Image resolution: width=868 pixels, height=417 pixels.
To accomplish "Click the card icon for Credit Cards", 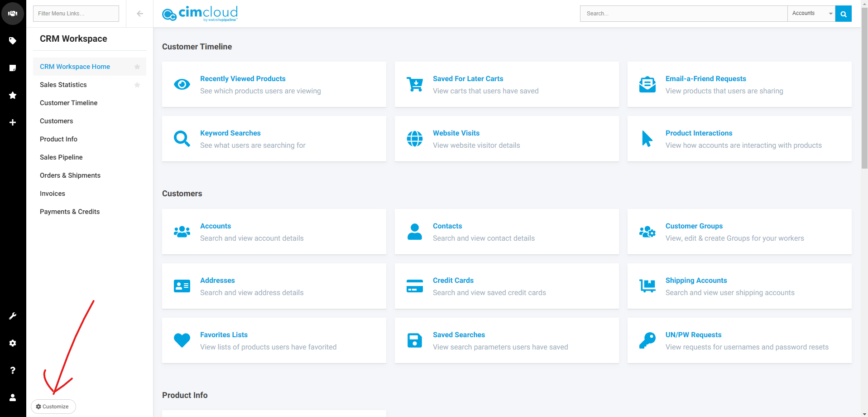I will point(415,286).
